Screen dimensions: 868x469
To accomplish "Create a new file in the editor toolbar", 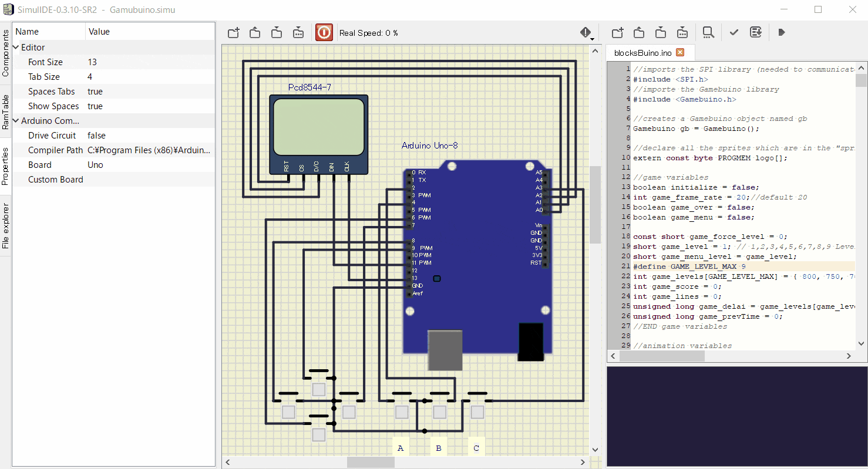I will click(617, 32).
